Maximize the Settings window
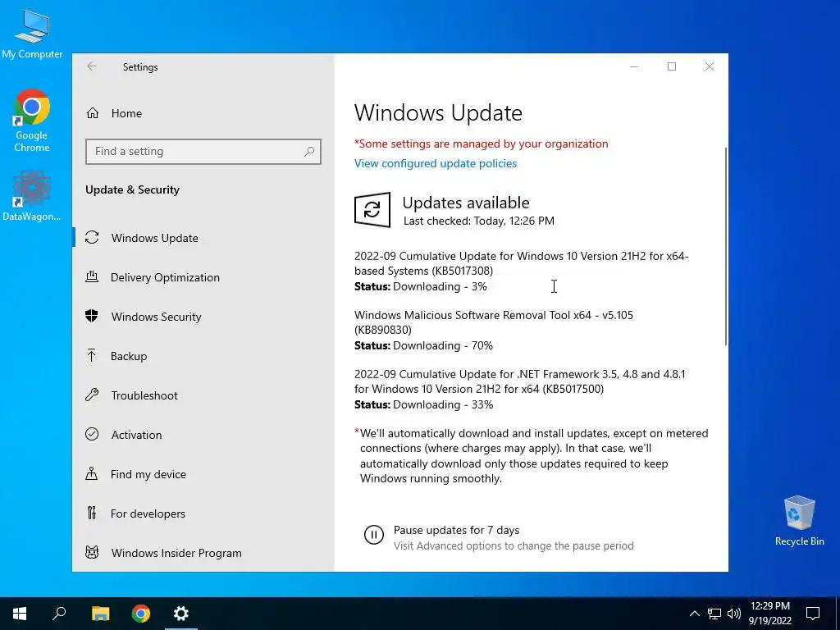Viewport: 840px width, 630px height. point(672,66)
